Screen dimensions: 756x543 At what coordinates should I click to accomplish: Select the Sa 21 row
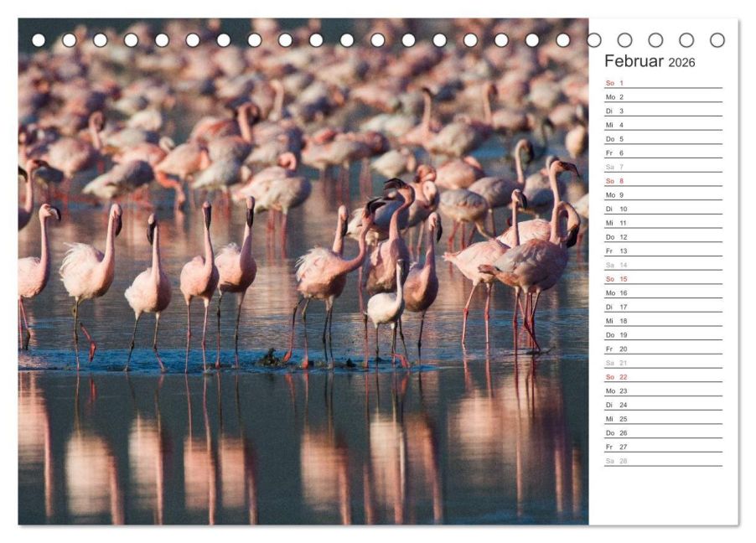[x=664, y=363]
